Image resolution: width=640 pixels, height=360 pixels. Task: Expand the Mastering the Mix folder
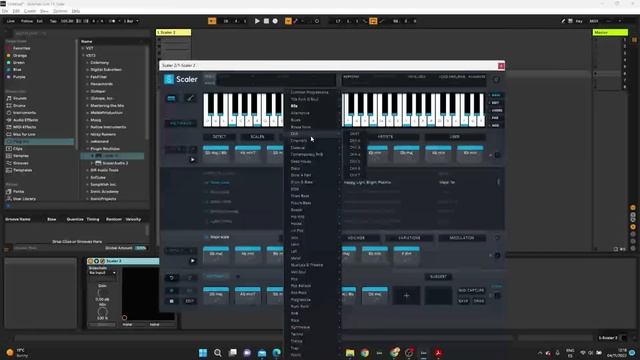(87, 105)
